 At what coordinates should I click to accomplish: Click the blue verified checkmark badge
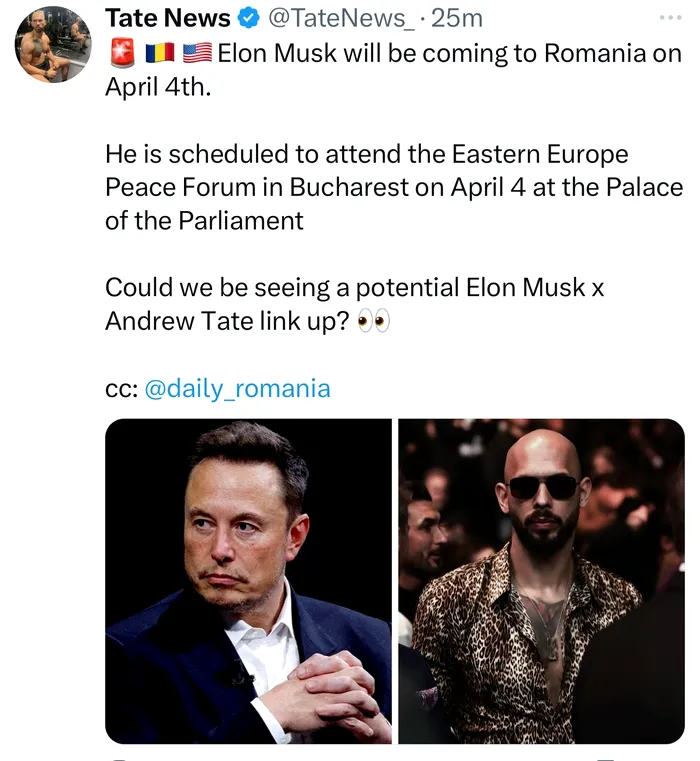pyautogui.click(x=246, y=18)
